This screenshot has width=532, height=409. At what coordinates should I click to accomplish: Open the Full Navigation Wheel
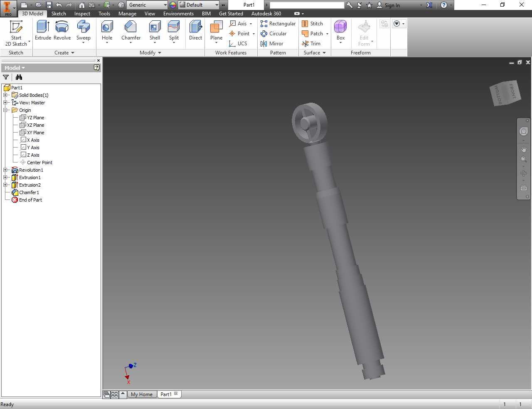524,132
